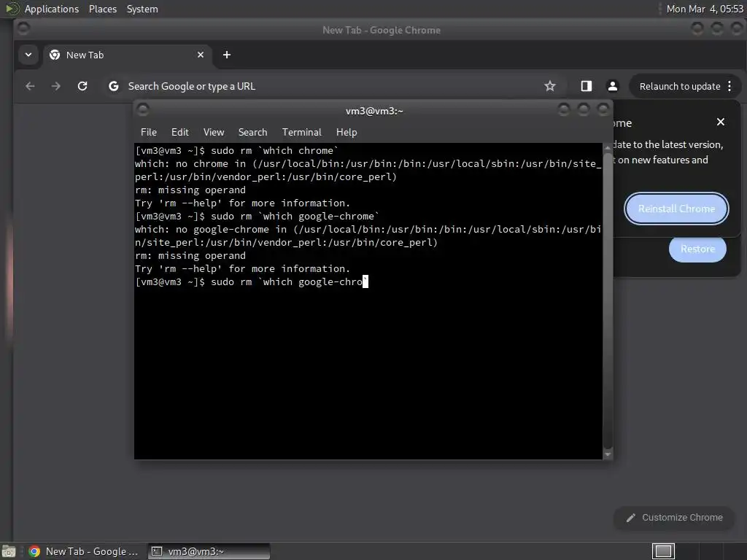Click the Restore button
747x560 pixels.
pos(697,249)
